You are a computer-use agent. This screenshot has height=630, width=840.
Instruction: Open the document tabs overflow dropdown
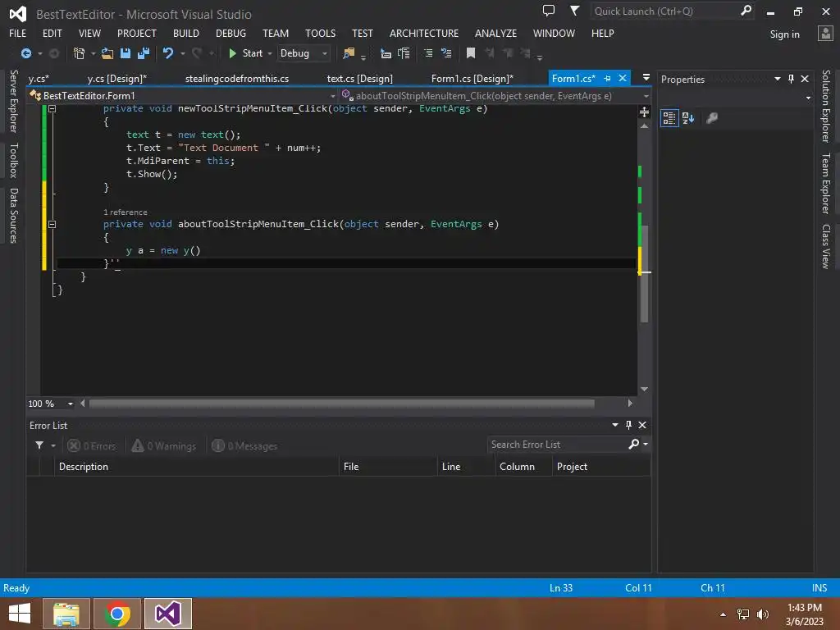[646, 78]
